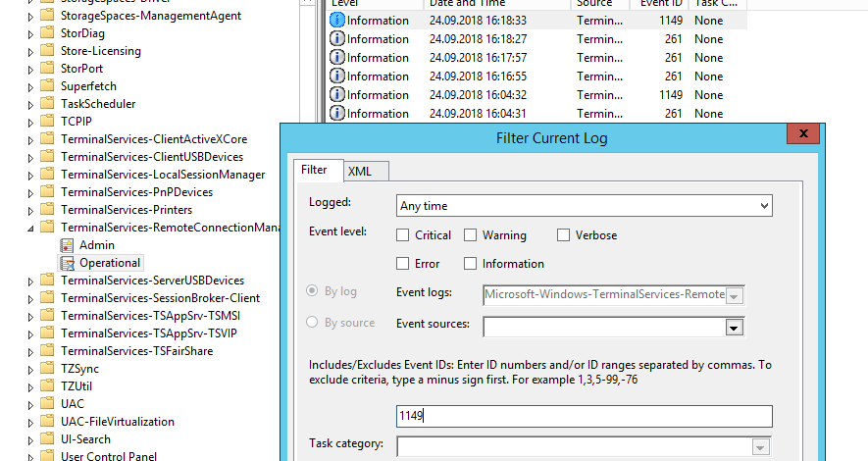Image resolution: width=868 pixels, height=461 pixels.
Task: Click the Event ID input field containing 1149
Action: coord(584,416)
